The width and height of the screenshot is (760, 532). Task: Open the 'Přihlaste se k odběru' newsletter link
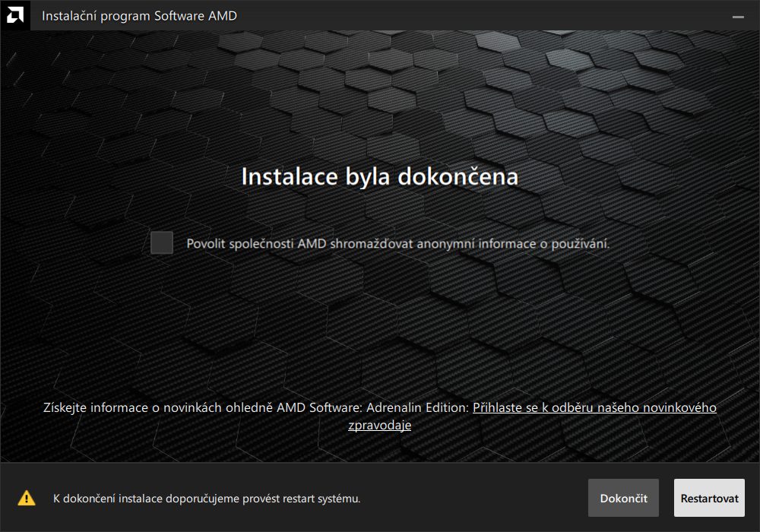(594, 408)
